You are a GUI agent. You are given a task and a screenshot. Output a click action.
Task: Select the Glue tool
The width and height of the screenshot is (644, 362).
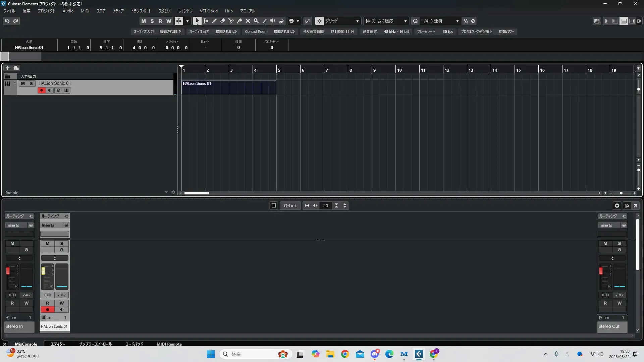click(239, 21)
